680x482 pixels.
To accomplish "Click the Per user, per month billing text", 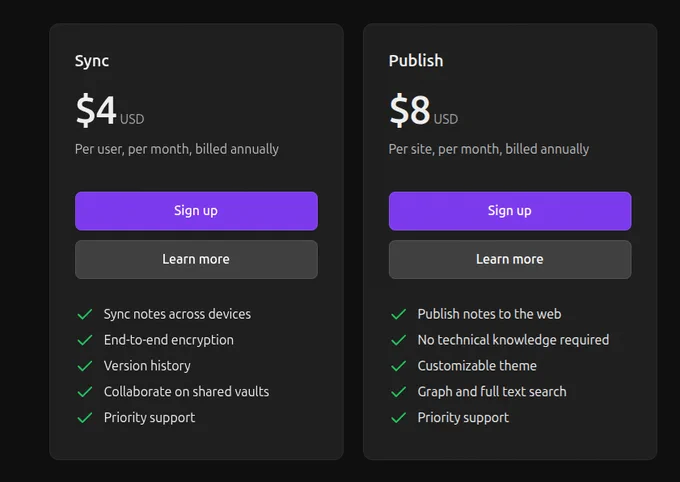I will point(177,149).
